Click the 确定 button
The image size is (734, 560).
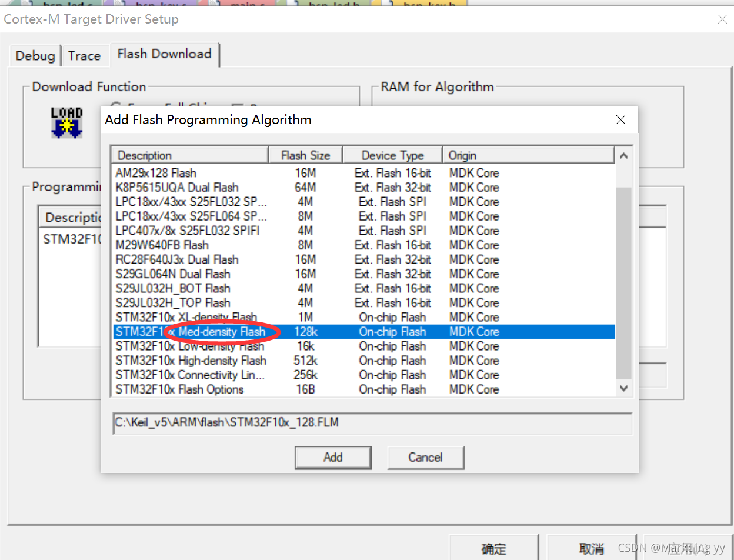tap(494, 549)
